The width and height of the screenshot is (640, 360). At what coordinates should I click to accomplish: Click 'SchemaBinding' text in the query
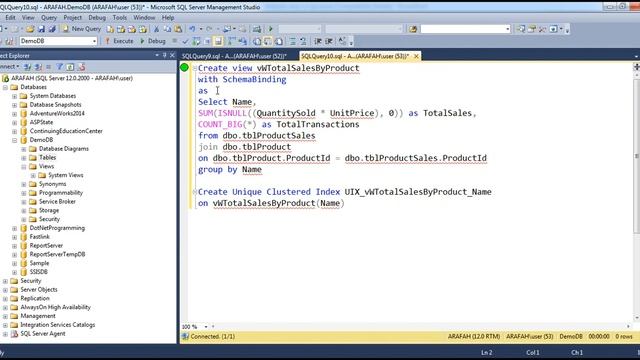[x=254, y=80]
